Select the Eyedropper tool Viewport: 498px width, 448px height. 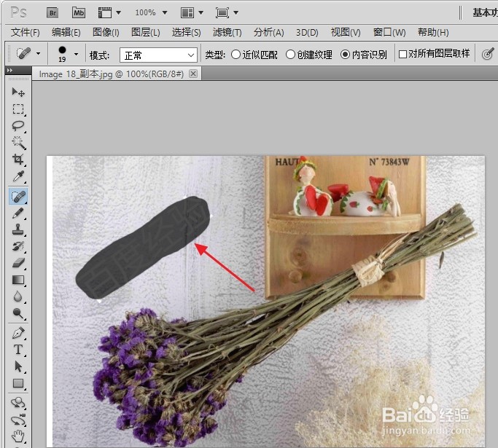pyautogui.click(x=18, y=176)
